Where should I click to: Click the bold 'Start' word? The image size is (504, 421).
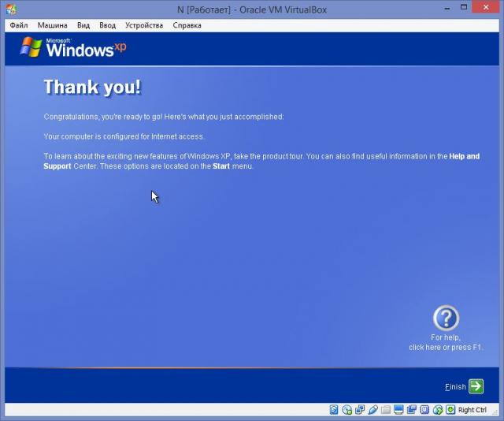click(221, 166)
